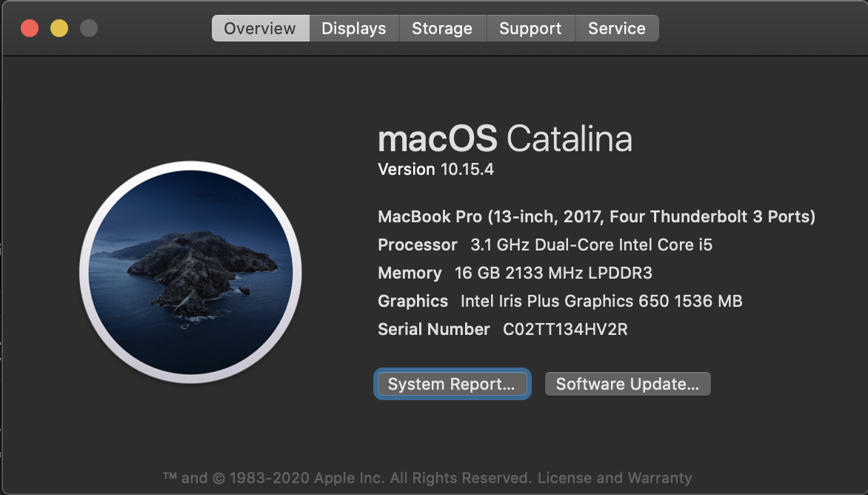The height and width of the screenshot is (495, 868).
Task: Select serial number C02TT134HV2R
Action: tap(565, 330)
